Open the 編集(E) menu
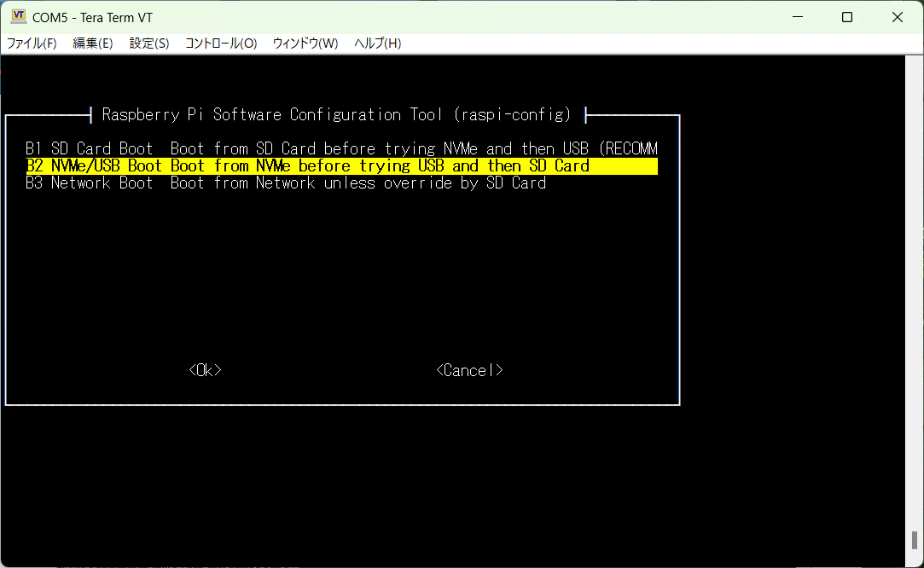Viewport: 924px width, 568px height. pos(92,43)
